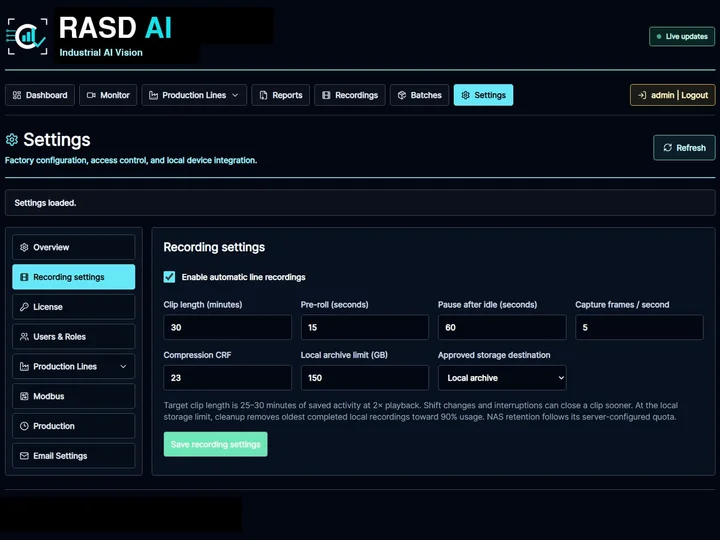This screenshot has height=540, width=720.
Task: Click the sidebar Production Lines factory icon
Action: 24,366
